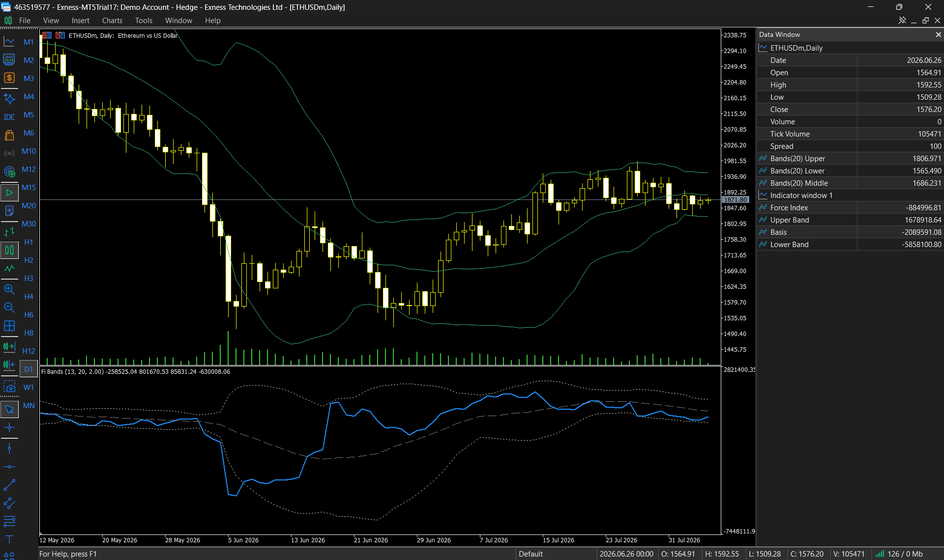Image resolution: width=944 pixels, height=560 pixels.
Task: Switch to M5 timeframe
Action: 29,115
